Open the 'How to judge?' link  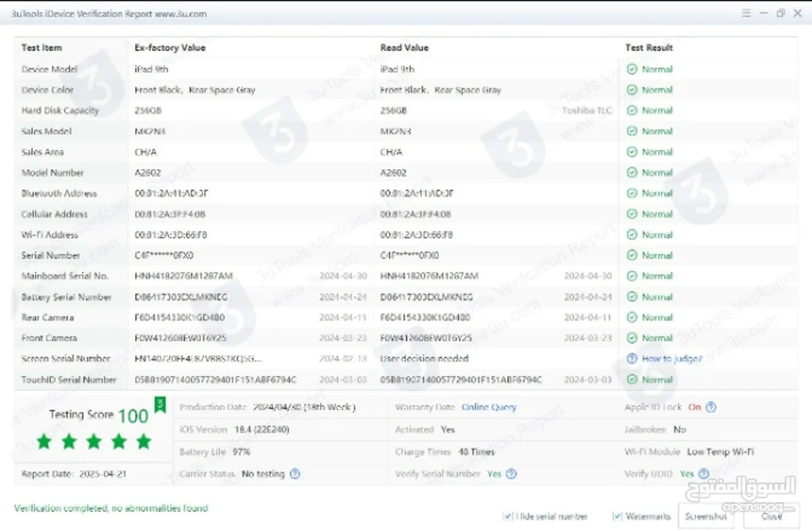672,359
